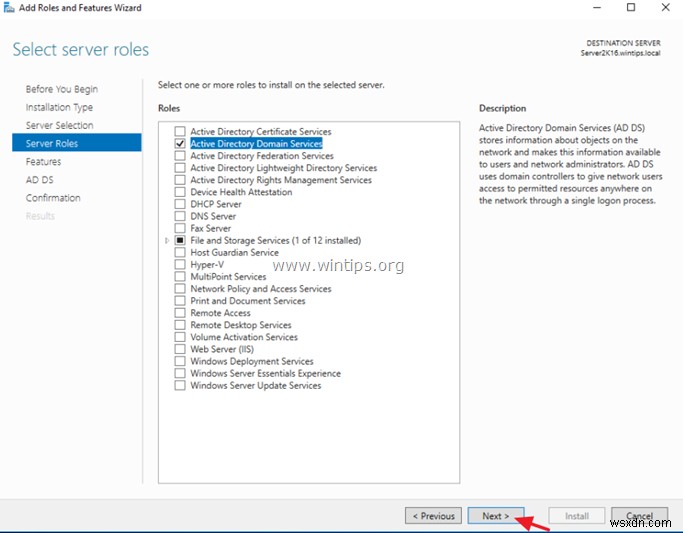Check the Volume Activation Services checkbox
Screen dimensions: 683x533
point(180,337)
